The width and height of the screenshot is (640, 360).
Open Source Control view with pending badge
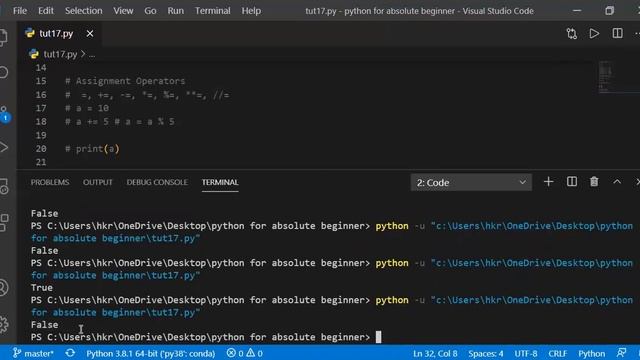pyautogui.click(x=4, y=114)
